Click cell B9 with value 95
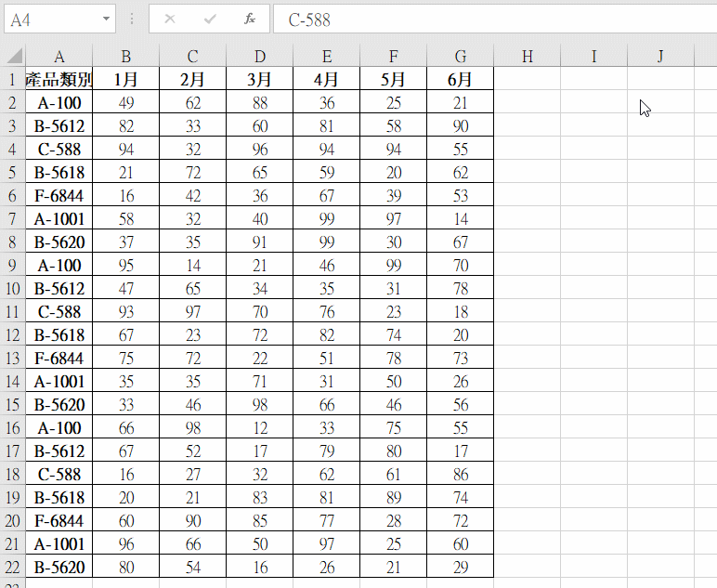Screen dimensions: 717x588 click(125, 265)
